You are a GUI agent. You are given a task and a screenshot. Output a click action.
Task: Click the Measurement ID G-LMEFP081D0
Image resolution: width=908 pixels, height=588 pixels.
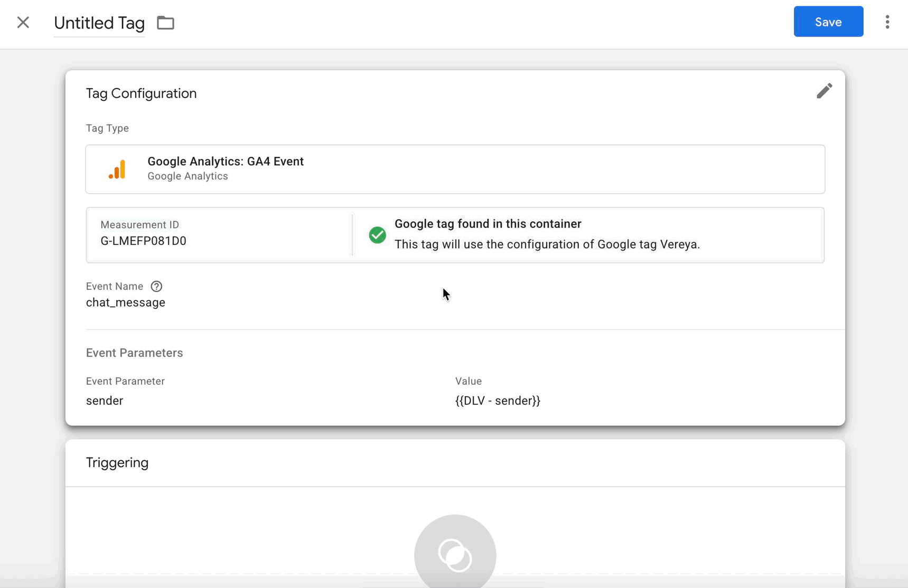pyautogui.click(x=143, y=241)
